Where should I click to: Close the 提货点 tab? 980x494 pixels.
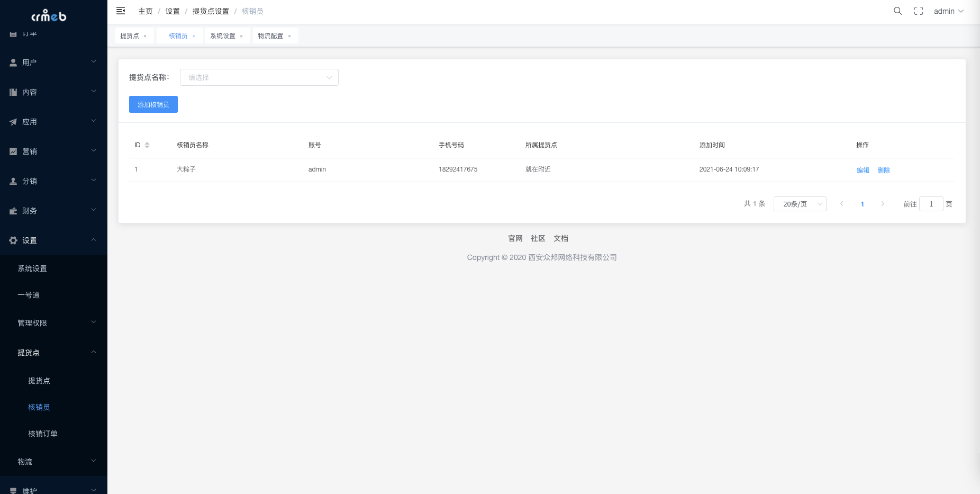click(x=145, y=36)
